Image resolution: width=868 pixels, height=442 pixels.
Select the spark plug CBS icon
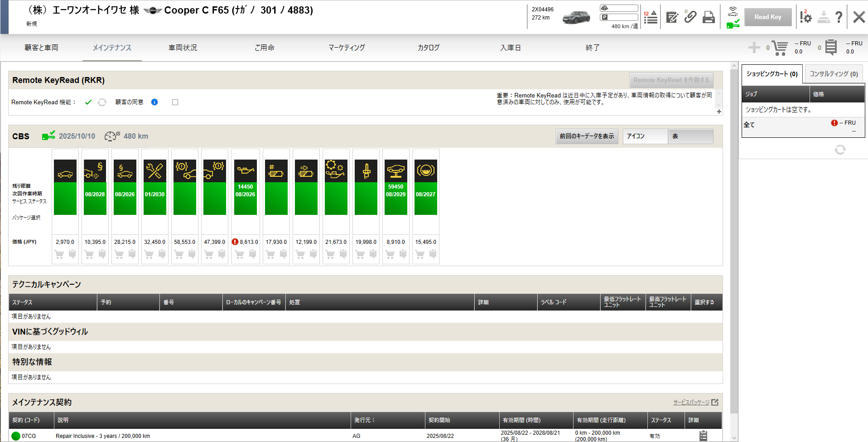point(366,171)
